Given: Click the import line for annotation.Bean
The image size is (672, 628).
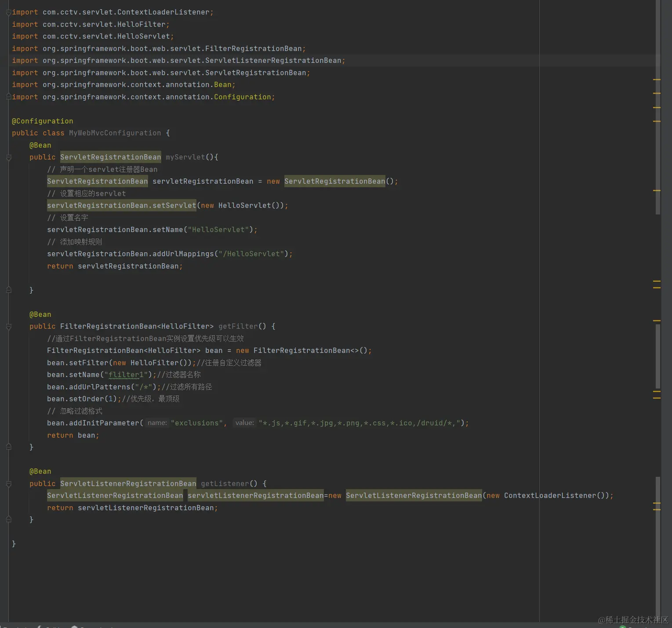Looking at the screenshot, I should click(x=124, y=84).
